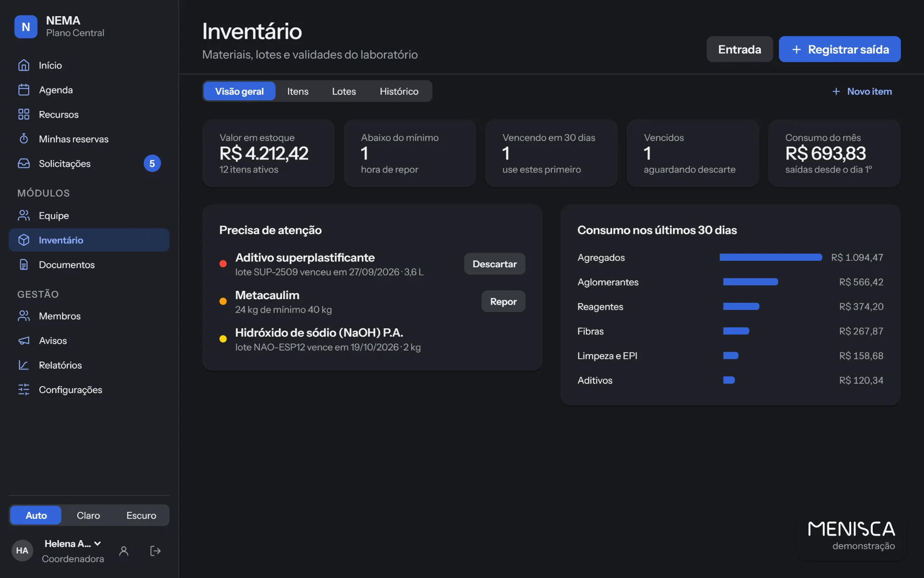
Task: Click the logout icon
Action: 156,551
